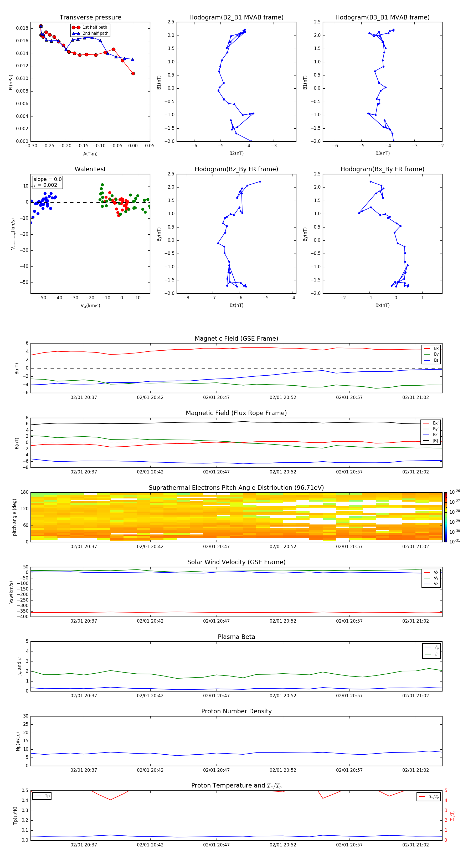Click the 'Transverse pressure' plot title
Image resolution: width=473 pixels, height=868 pixels.
(90, 18)
